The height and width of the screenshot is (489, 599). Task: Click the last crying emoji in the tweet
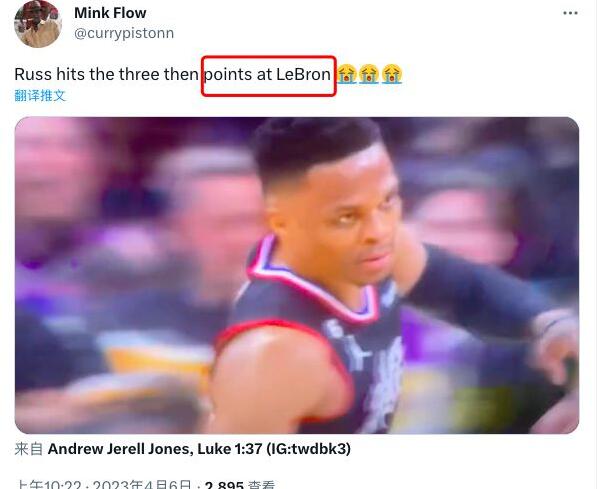tap(392, 74)
